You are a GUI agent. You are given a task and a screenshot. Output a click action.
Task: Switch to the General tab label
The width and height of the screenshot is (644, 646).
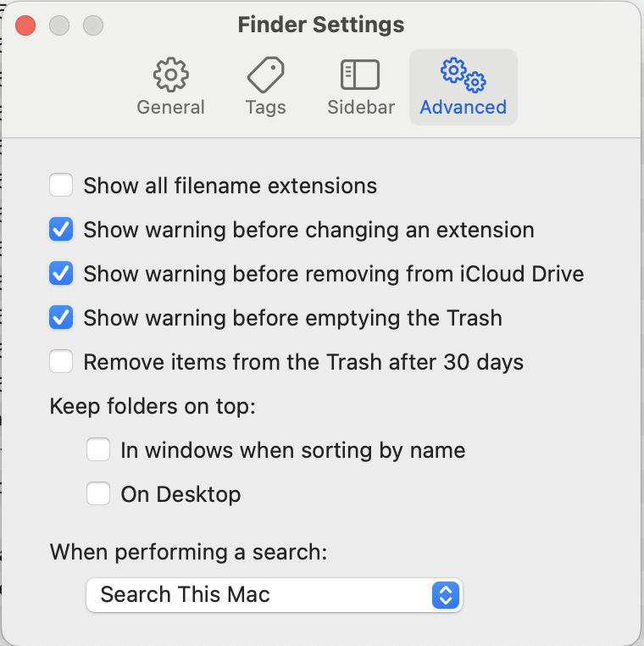[x=171, y=108]
